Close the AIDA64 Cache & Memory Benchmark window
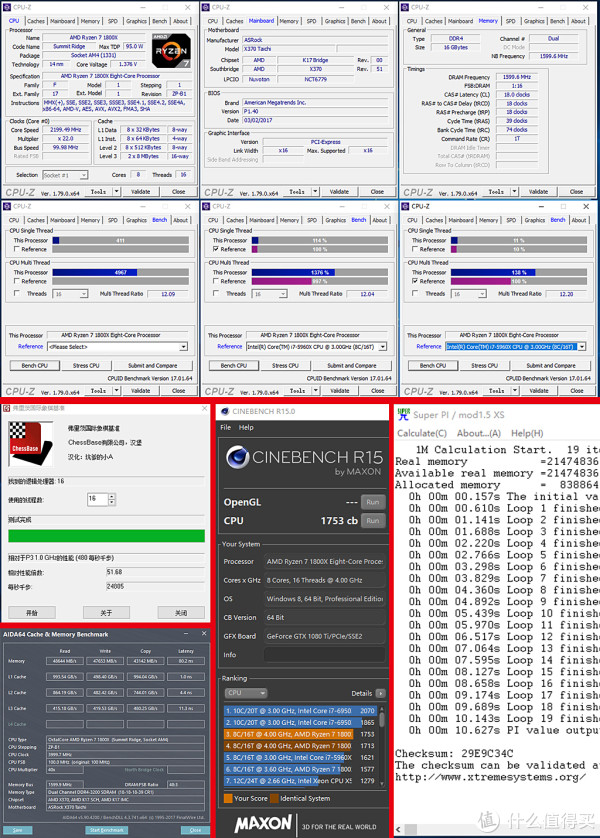Viewport: 600px width, 838px height. click(204, 634)
